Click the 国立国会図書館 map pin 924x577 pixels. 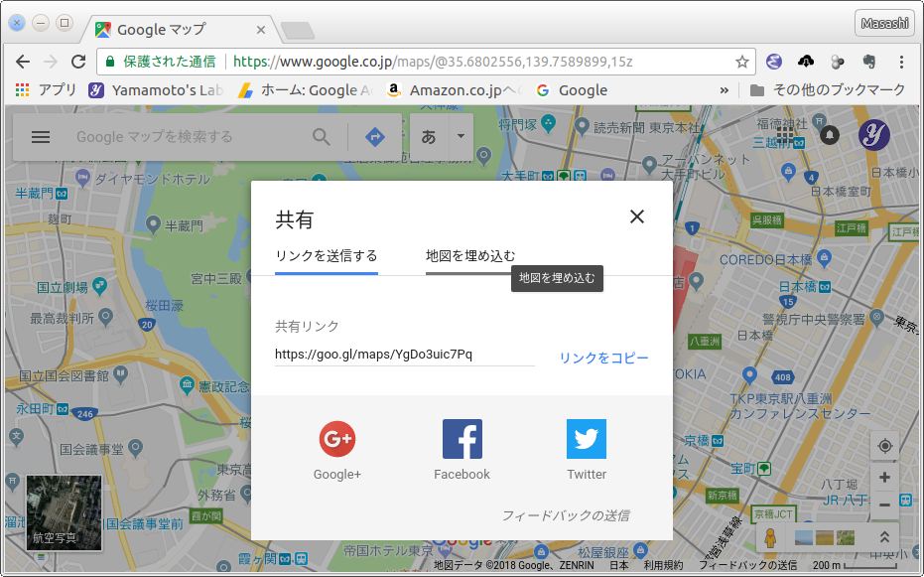coord(121,373)
